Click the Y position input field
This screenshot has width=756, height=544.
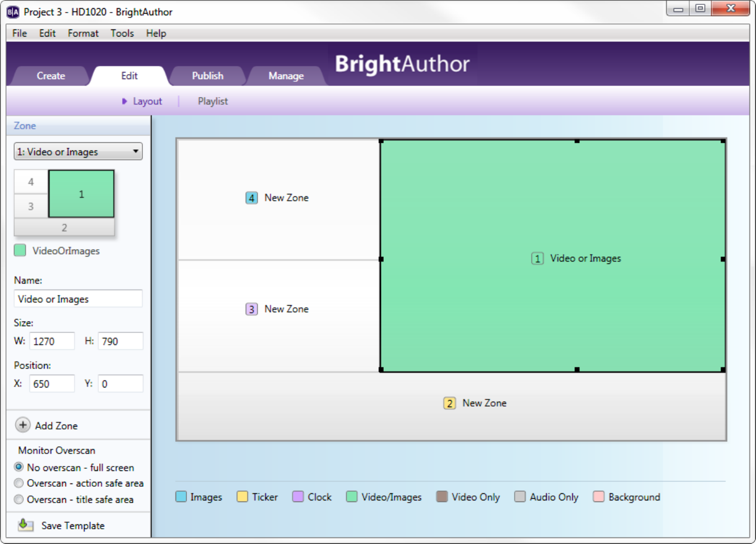(120, 384)
